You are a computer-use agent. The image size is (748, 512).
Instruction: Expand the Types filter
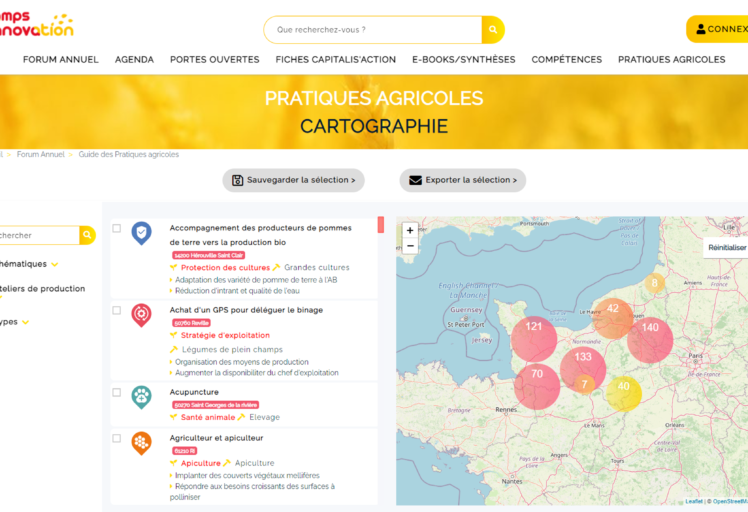[26, 322]
